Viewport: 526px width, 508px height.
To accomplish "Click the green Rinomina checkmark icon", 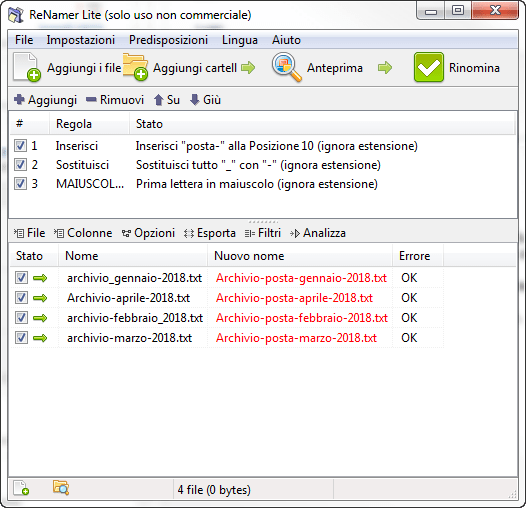I will tap(429, 67).
